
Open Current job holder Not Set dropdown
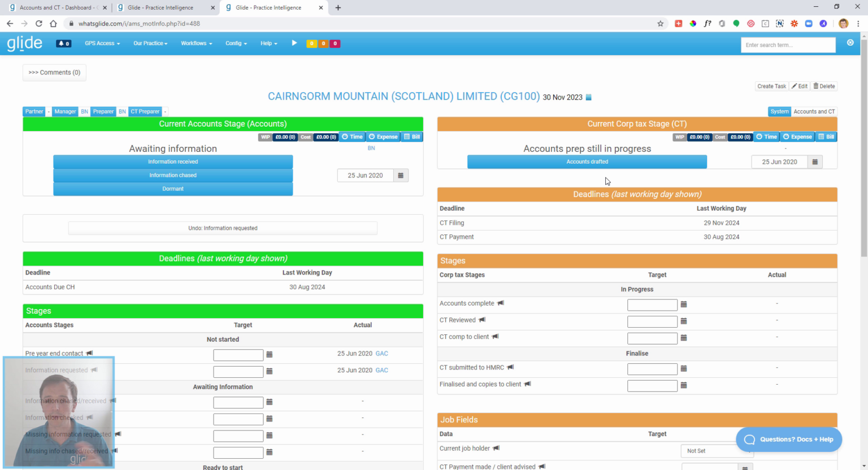click(x=717, y=451)
